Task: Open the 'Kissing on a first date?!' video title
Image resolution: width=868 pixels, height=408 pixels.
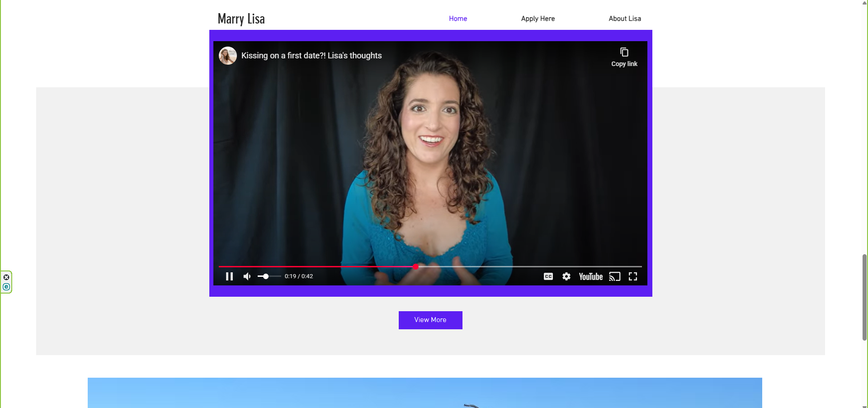Action: pos(311,56)
